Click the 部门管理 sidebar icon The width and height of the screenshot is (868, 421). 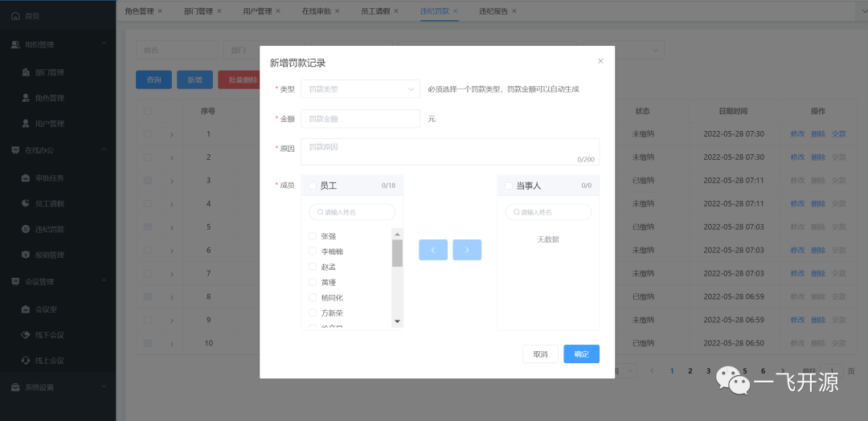(26, 72)
